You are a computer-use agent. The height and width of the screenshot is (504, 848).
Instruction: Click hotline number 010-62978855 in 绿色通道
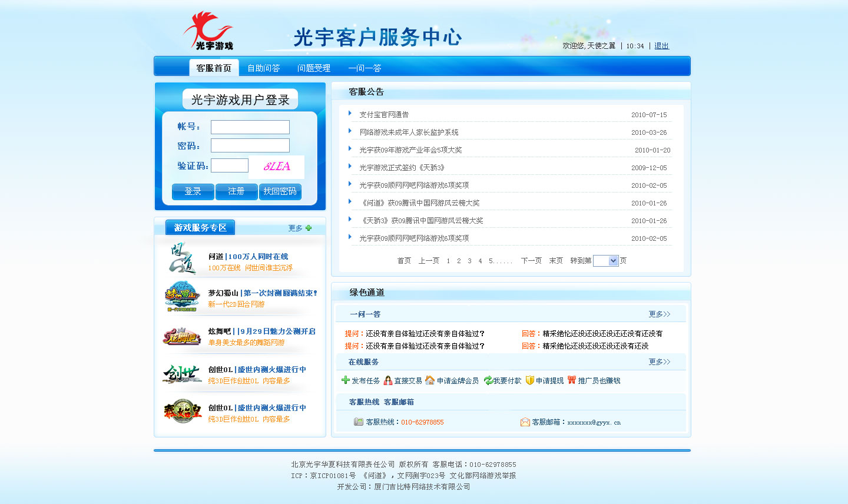coord(422,422)
